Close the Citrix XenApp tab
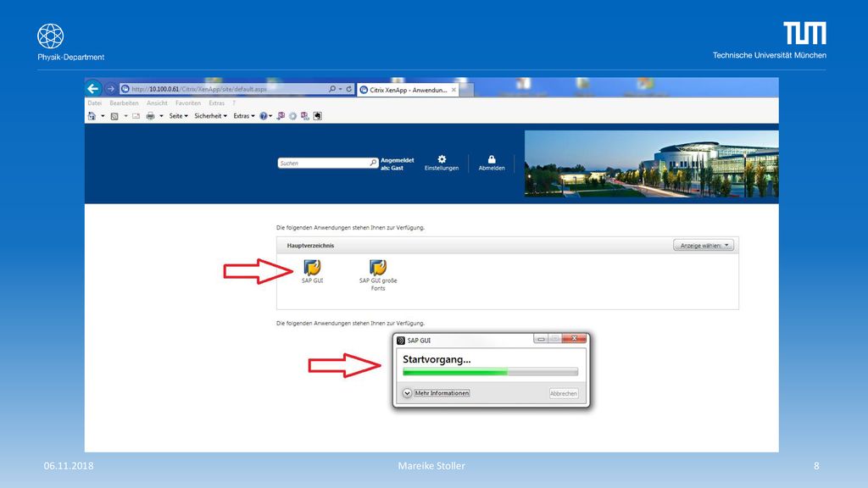The height and width of the screenshot is (488, 868). point(454,90)
